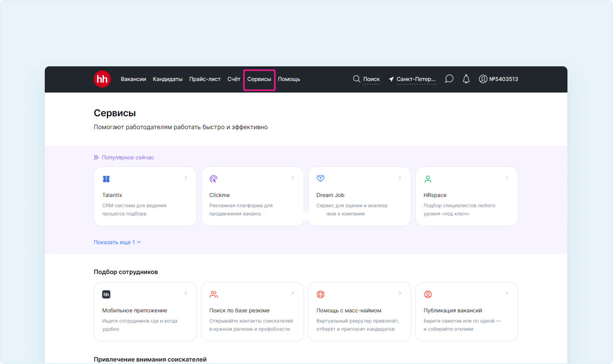The width and height of the screenshot is (613, 364).
Task: Select the Сервисы menu item
Action: point(259,79)
